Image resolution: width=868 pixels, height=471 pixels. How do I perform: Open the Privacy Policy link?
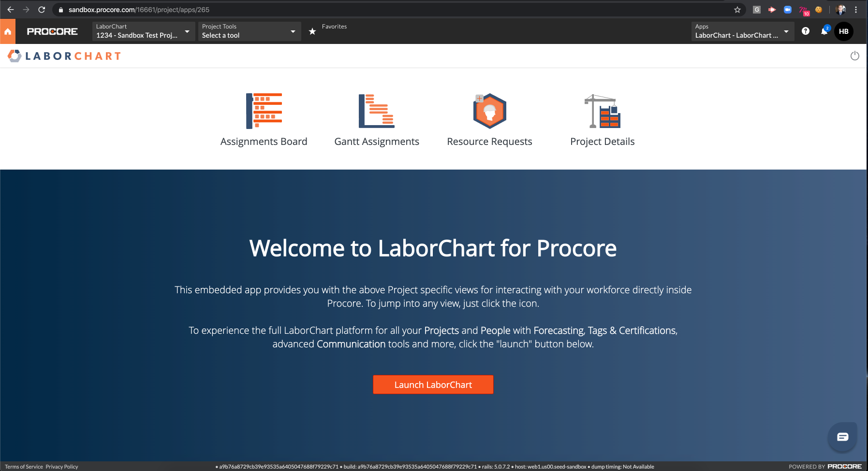[62, 467]
